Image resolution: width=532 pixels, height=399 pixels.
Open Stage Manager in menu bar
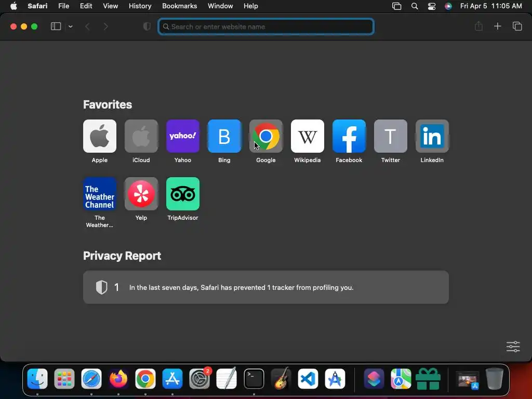[396, 6]
